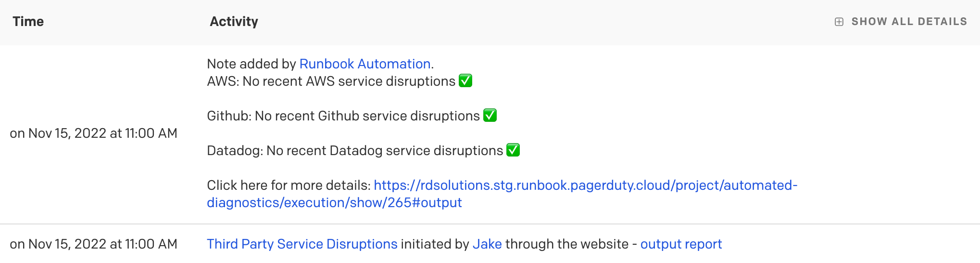This screenshot has width=980, height=263.
Task: Open the output report link
Action: (681, 244)
